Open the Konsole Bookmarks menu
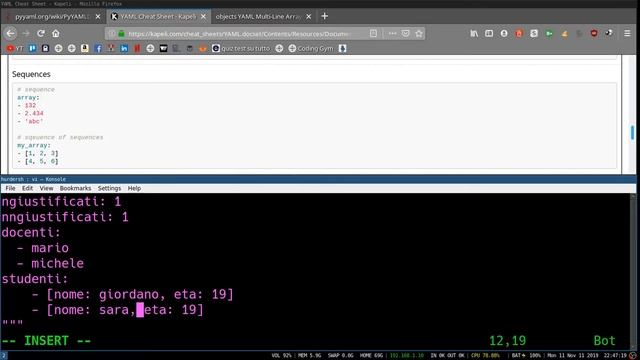The image size is (640, 360). (x=75, y=188)
